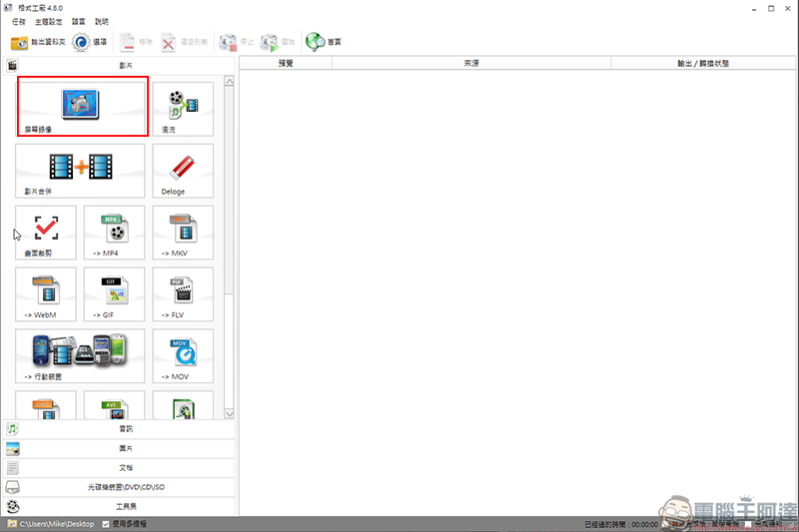The image size is (799, 532).
Task: Choose the -> MP4 conversion tile
Action: pos(114,233)
